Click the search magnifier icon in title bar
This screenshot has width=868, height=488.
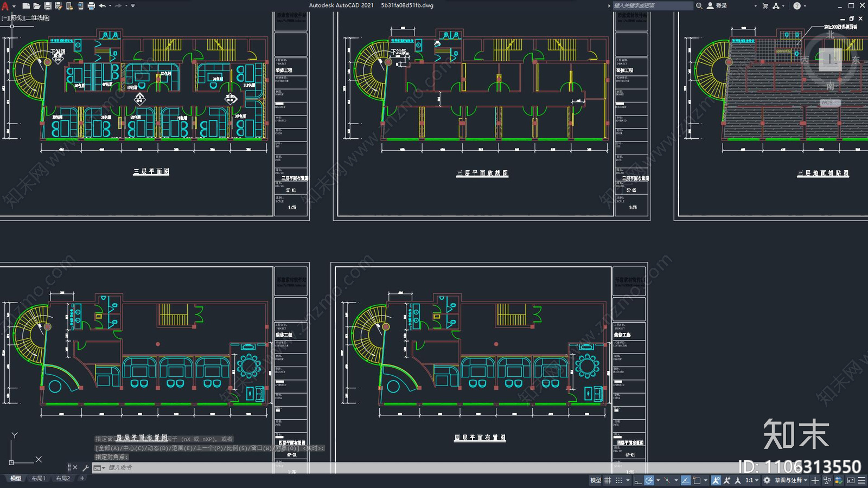point(699,5)
